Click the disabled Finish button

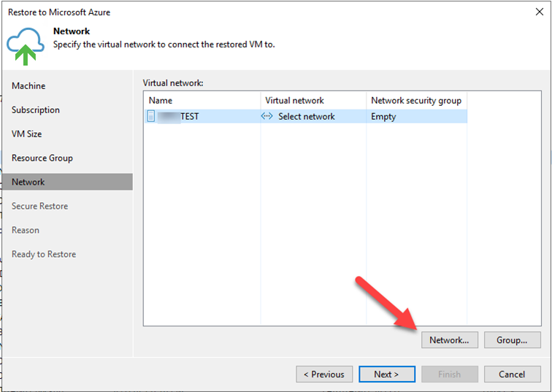(x=450, y=374)
